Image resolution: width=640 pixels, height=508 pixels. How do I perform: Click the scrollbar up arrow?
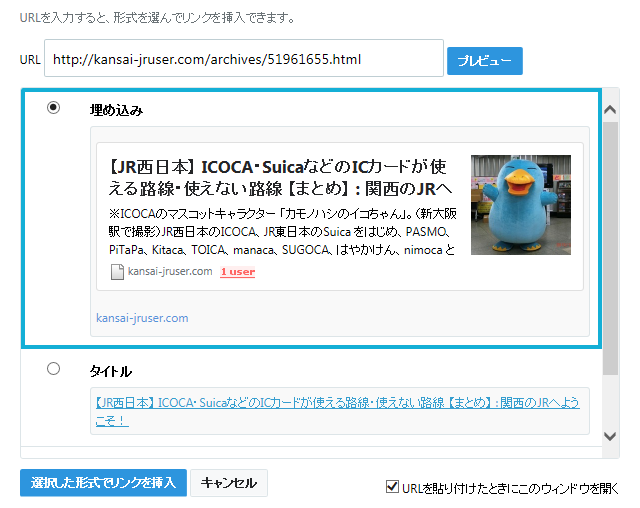(x=610, y=110)
